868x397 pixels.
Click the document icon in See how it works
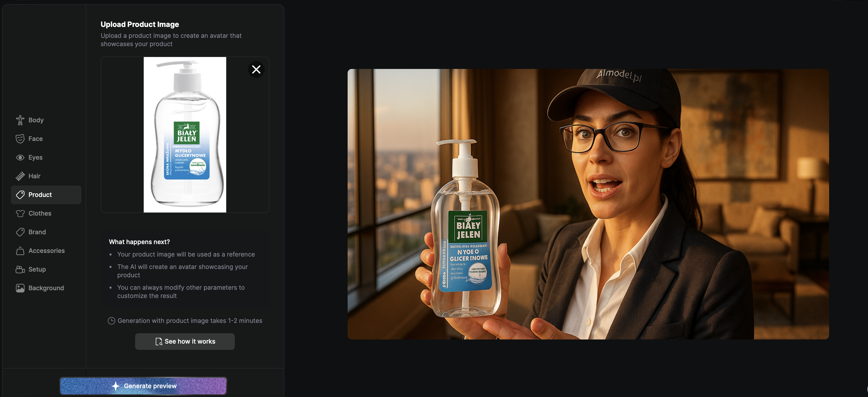point(159,342)
